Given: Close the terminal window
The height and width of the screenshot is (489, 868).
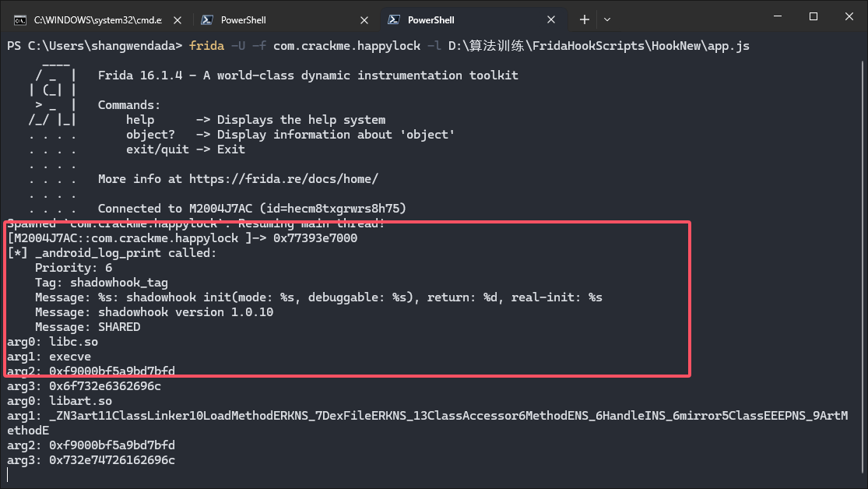Looking at the screenshot, I should [849, 16].
